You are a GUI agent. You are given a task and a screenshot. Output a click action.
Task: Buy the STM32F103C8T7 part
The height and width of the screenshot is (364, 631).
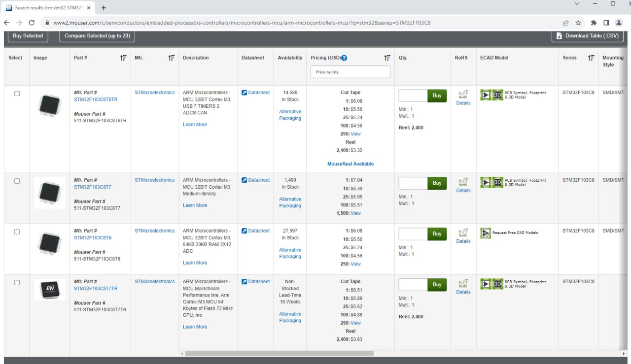click(x=437, y=183)
